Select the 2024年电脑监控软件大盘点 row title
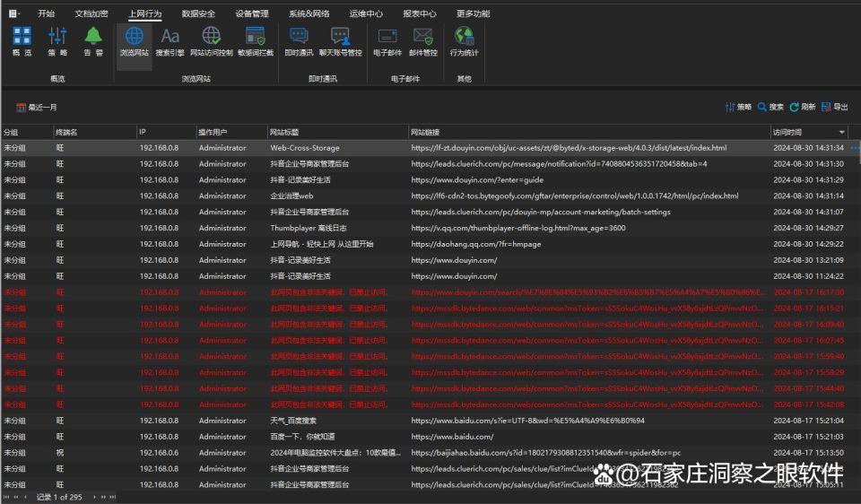Image resolution: width=861 pixels, height=504 pixels. (x=335, y=453)
